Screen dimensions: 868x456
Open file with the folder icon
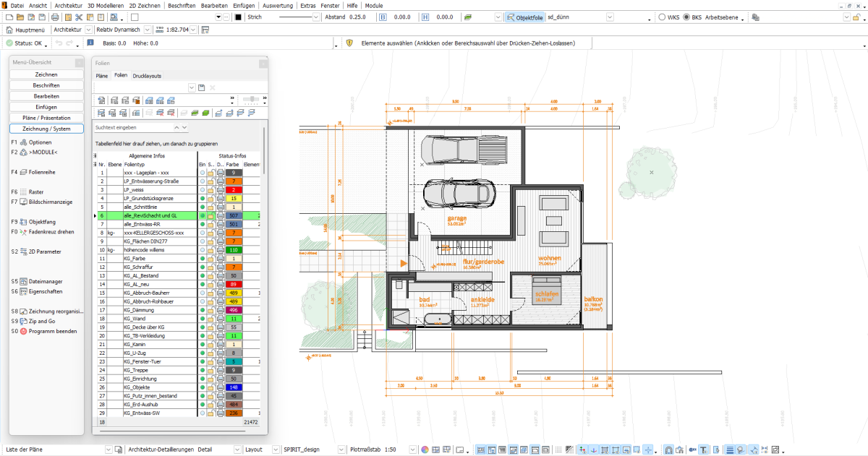(20, 17)
